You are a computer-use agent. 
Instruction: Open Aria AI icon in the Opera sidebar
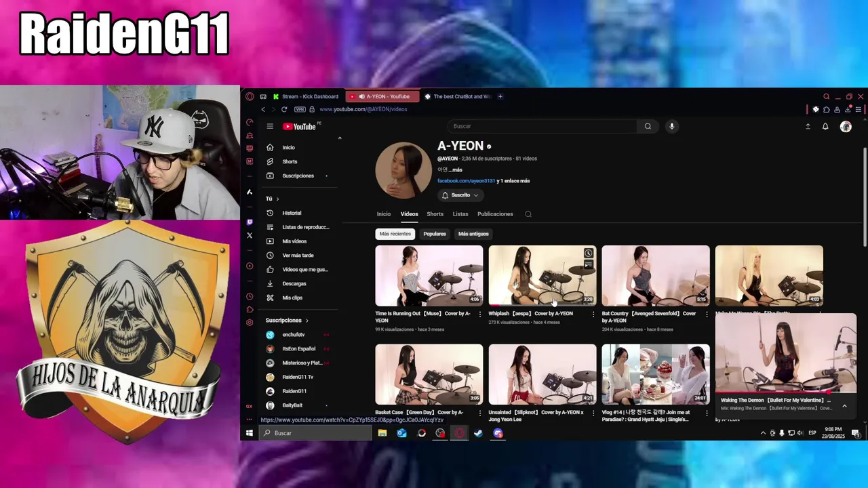[250, 192]
